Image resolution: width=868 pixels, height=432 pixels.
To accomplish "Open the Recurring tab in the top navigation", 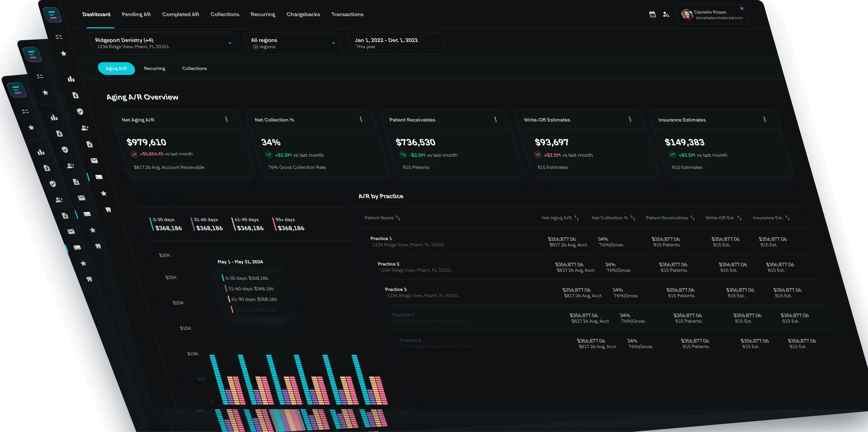I will click(x=263, y=14).
